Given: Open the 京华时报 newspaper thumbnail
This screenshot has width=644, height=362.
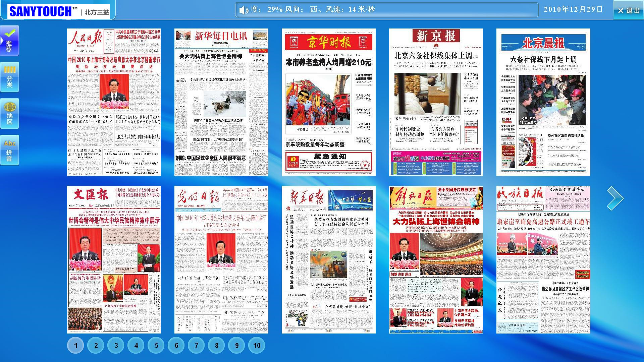Looking at the screenshot, I should (329, 102).
